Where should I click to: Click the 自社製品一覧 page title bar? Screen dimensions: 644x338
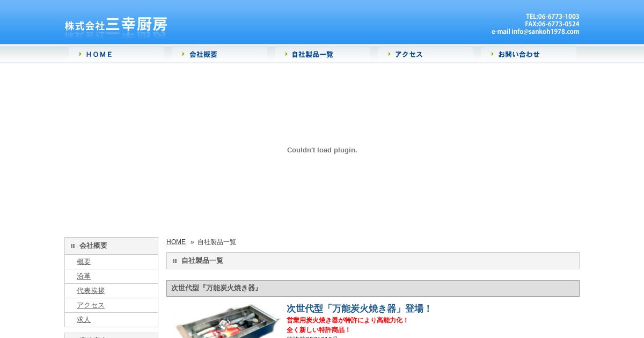pyautogui.click(x=373, y=261)
